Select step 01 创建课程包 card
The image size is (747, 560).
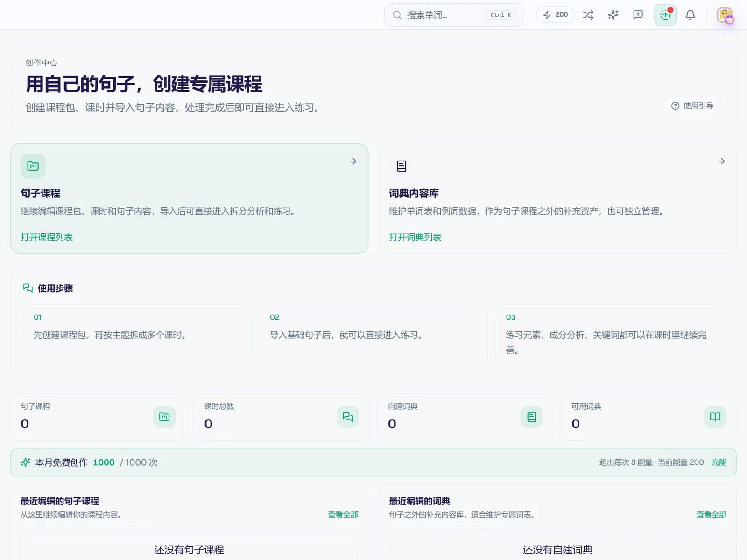coord(137,335)
